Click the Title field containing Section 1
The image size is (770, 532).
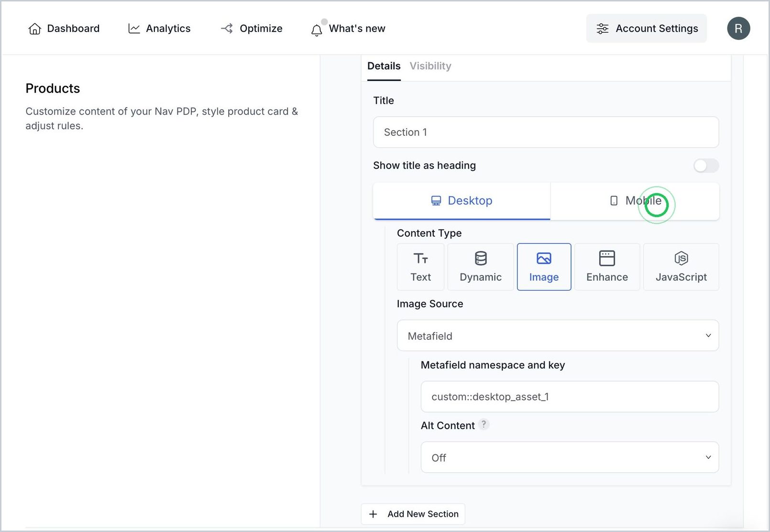point(546,132)
